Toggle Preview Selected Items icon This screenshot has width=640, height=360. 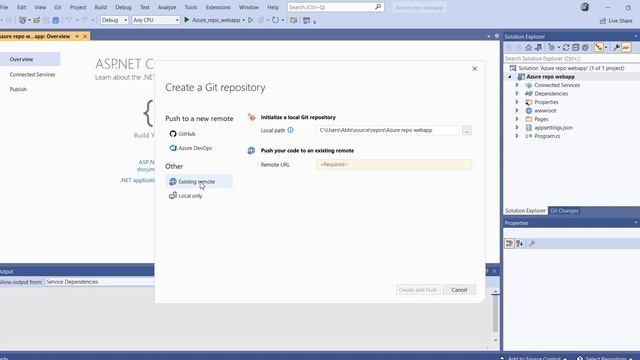(x=626, y=48)
